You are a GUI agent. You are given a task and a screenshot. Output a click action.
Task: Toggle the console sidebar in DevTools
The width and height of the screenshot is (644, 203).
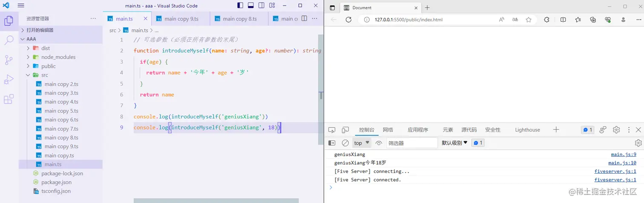pos(332,143)
